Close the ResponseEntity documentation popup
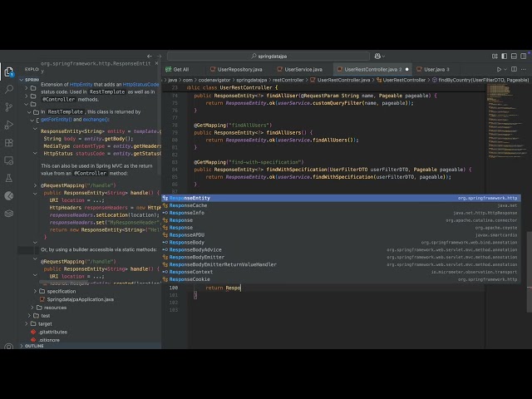Viewport: 532px width, 399px height. tap(156, 63)
